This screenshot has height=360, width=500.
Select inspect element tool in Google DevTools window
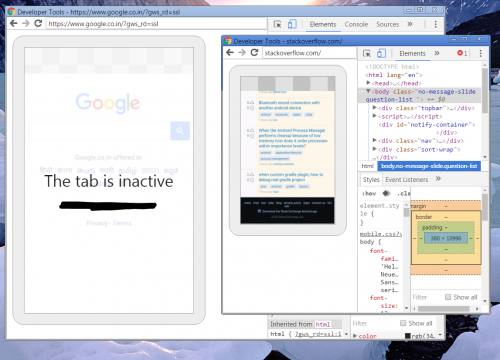[277, 24]
